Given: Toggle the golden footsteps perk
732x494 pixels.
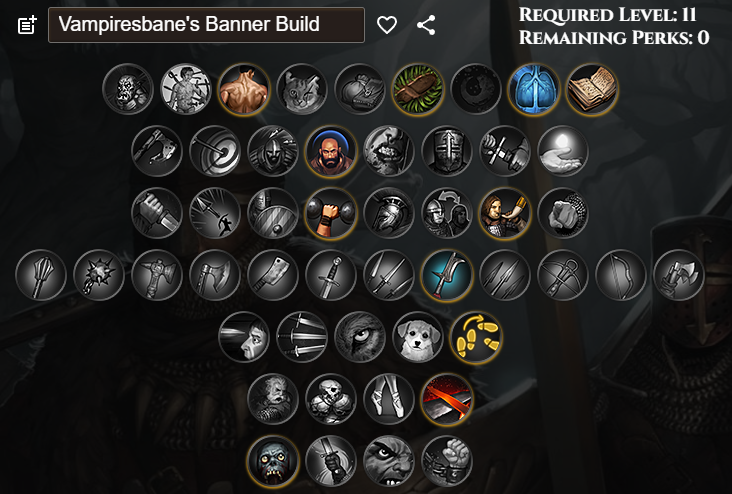Looking at the screenshot, I should [x=476, y=338].
